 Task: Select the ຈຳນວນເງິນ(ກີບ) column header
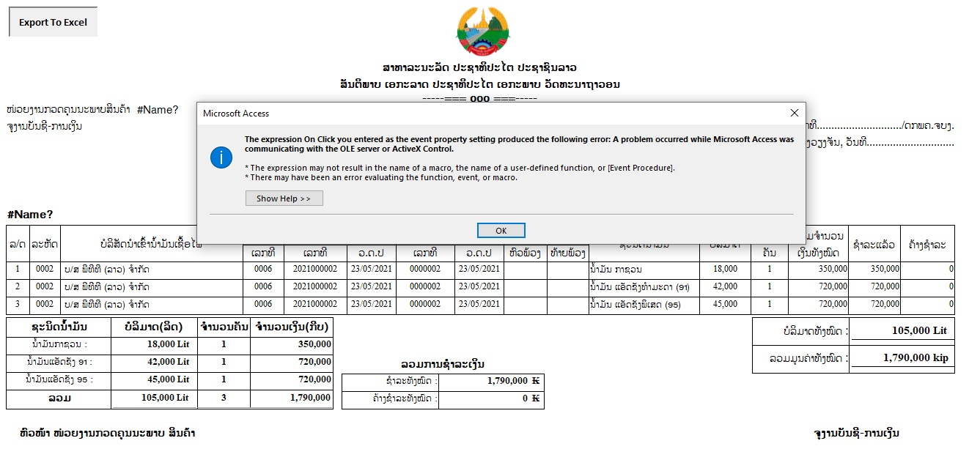click(x=292, y=327)
